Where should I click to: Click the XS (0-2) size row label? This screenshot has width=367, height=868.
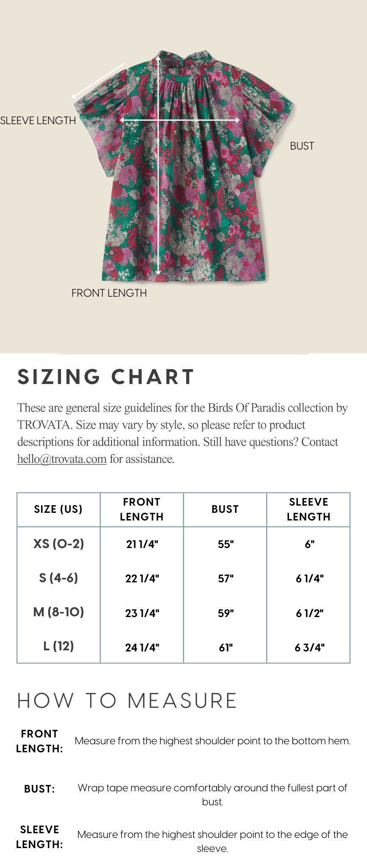click(x=59, y=543)
